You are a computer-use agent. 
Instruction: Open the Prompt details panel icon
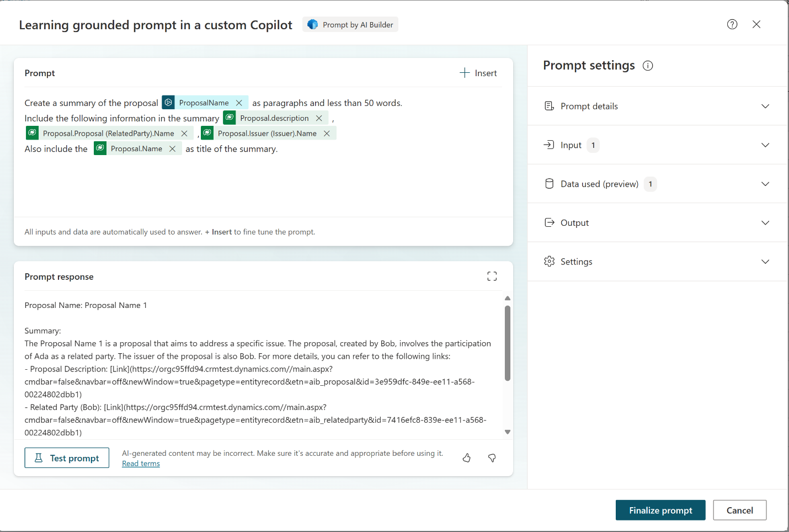pyautogui.click(x=549, y=106)
